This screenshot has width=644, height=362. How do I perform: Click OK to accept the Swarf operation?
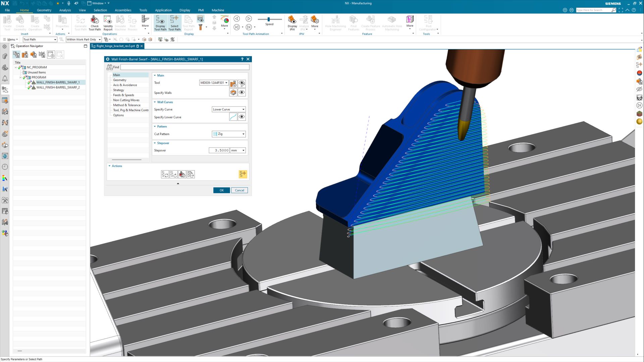coord(221,190)
